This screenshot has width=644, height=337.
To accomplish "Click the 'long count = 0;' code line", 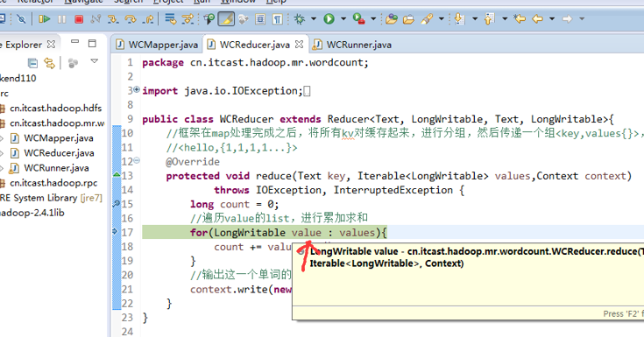I will pos(235,204).
